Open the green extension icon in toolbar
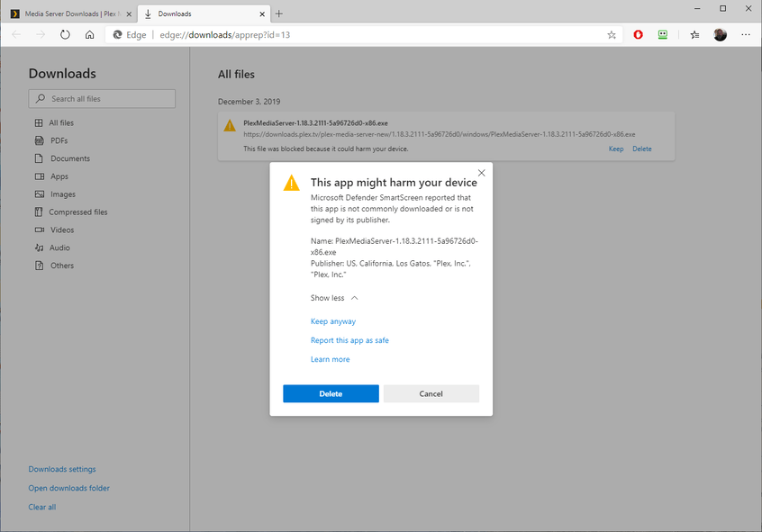The image size is (762, 532). [662, 34]
